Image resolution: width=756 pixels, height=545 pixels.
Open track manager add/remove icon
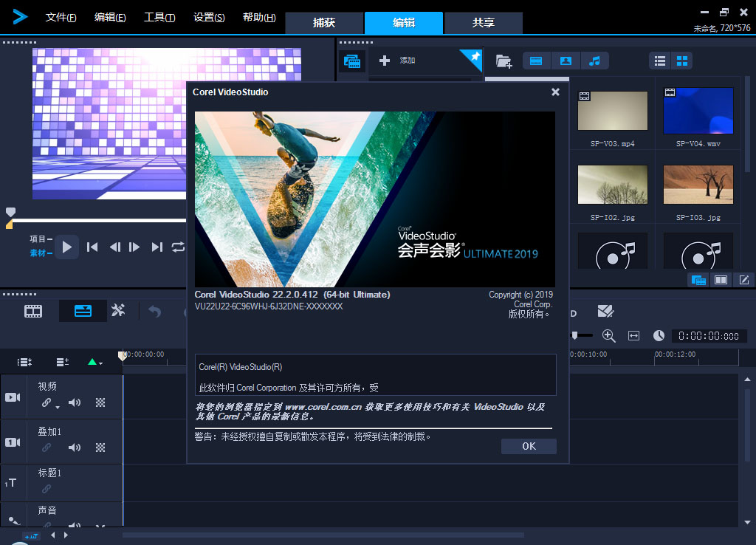(63, 362)
